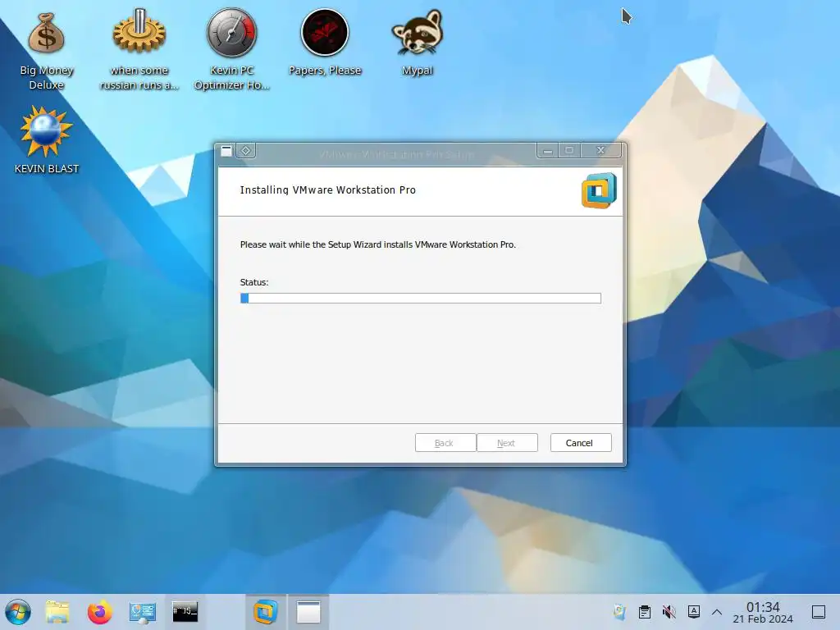Close the VMware Setup window
This screenshot has width=840, height=630.
point(600,151)
